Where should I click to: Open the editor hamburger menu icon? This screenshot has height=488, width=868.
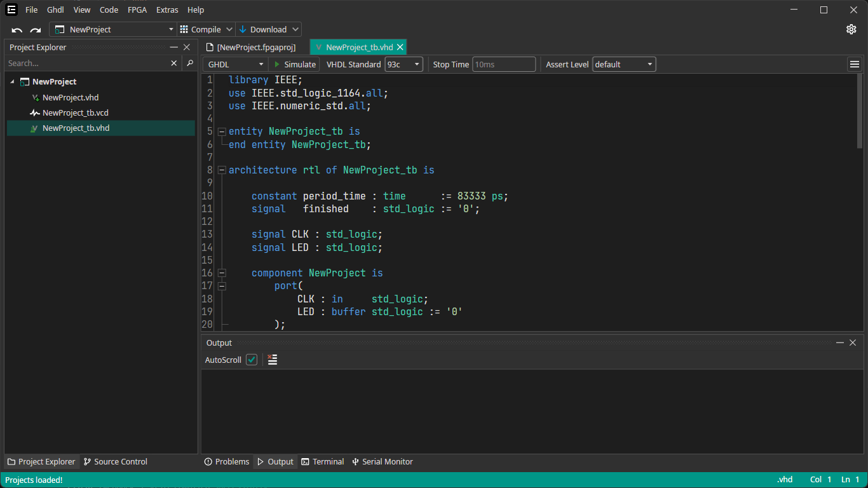coord(854,64)
